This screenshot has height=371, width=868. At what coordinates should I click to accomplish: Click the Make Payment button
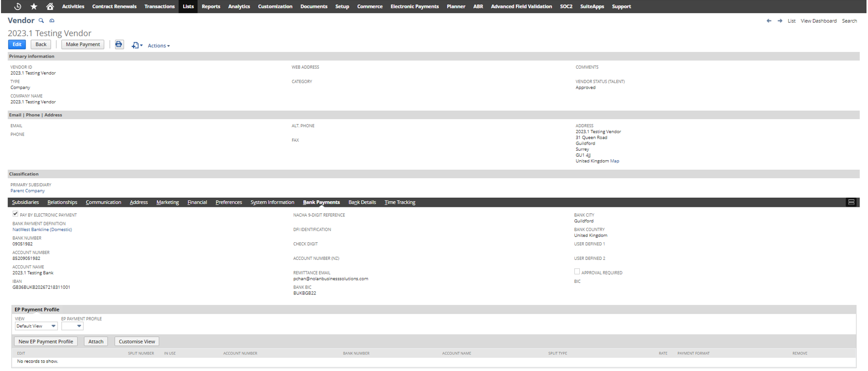point(83,45)
